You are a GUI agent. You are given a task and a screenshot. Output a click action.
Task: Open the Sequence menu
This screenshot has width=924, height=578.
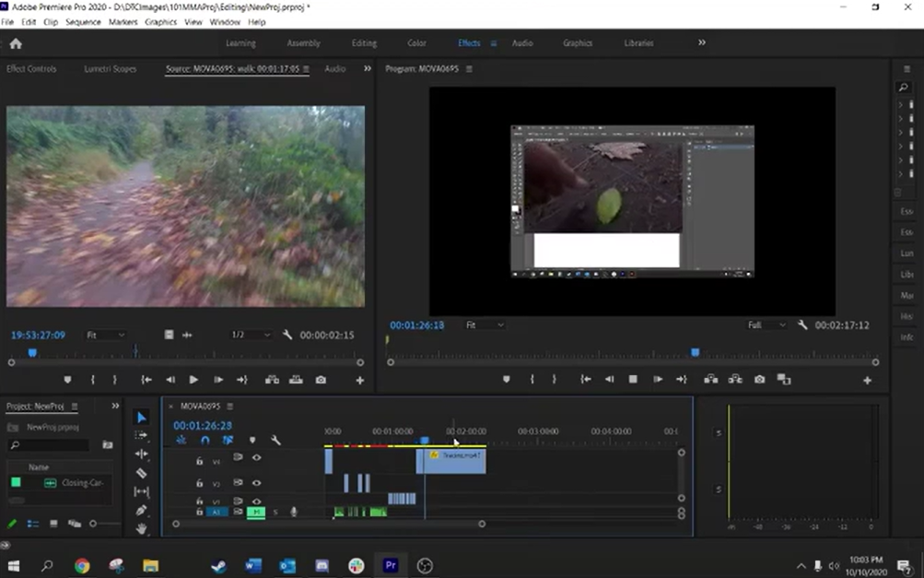point(83,21)
